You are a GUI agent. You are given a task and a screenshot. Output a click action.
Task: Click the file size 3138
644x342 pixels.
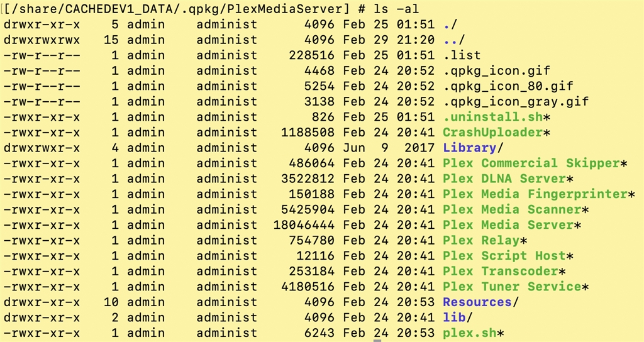[319, 101]
